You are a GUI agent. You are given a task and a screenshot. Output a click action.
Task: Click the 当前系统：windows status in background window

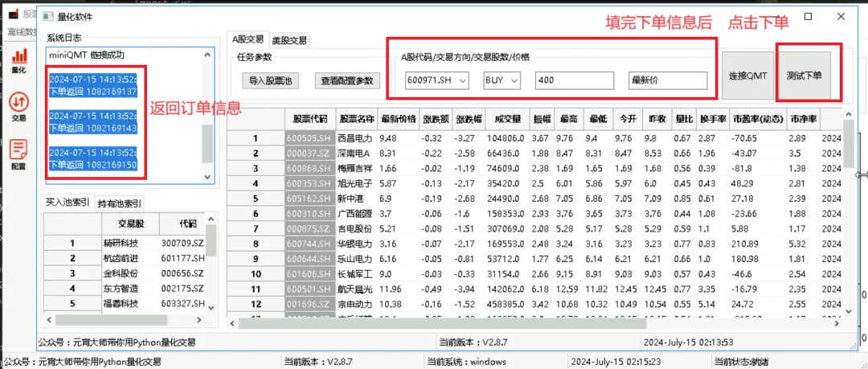[x=466, y=362]
